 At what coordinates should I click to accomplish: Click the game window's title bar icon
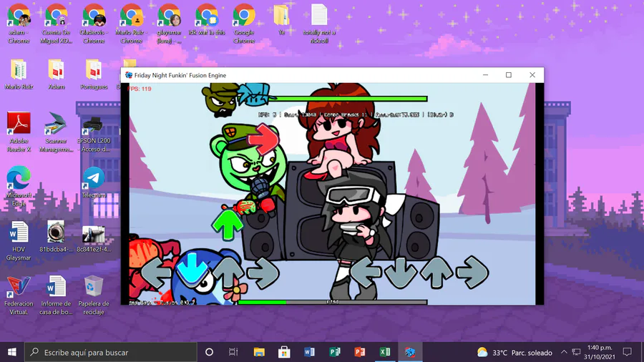[x=129, y=75]
